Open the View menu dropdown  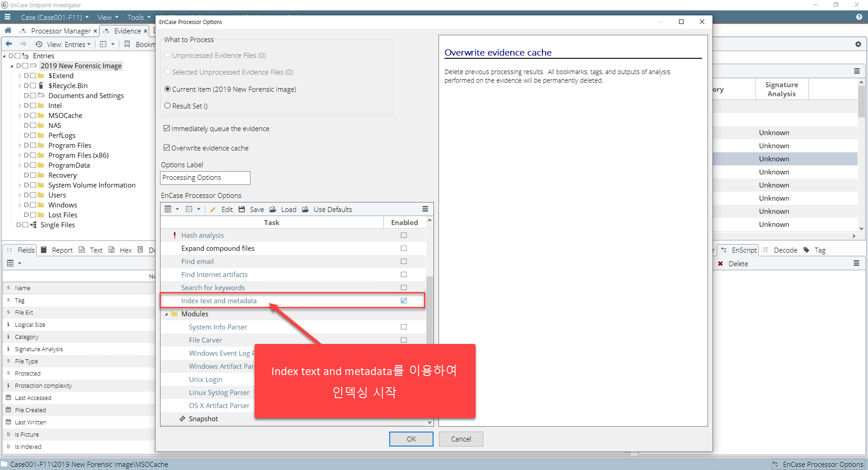(x=108, y=17)
